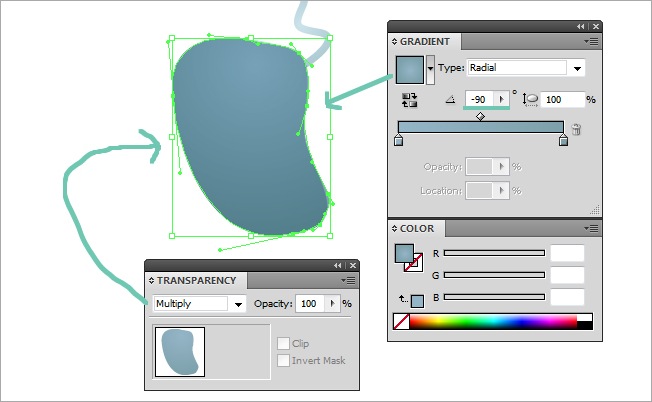Open the gradient stop Location arrow

(x=501, y=191)
